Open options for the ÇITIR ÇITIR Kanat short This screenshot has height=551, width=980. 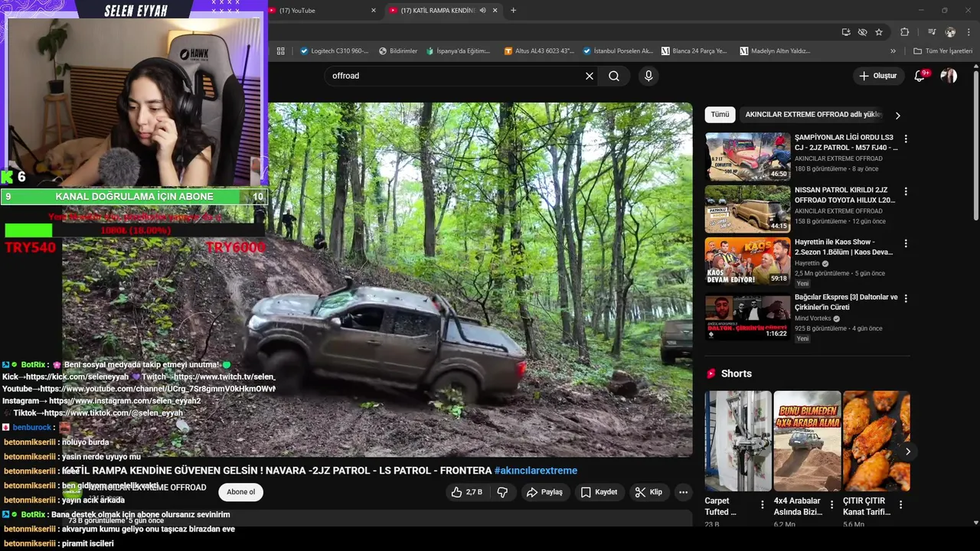tap(900, 504)
